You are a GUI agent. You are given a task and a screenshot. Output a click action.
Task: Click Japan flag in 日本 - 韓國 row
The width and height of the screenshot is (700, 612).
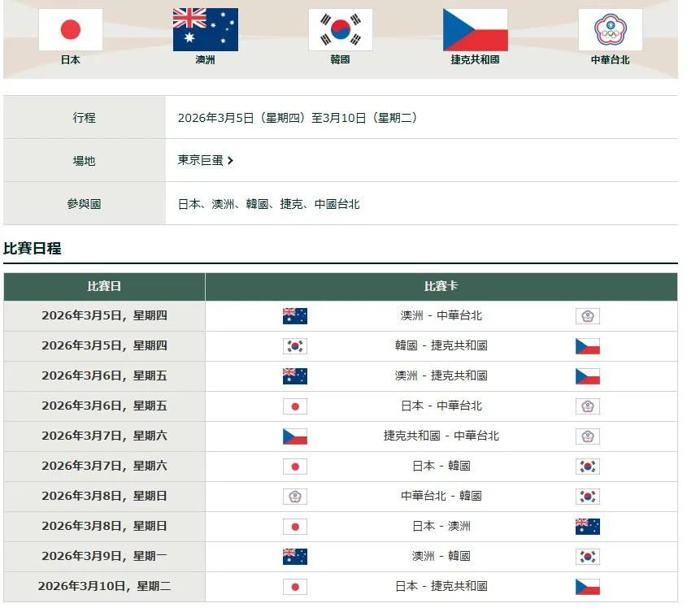click(x=295, y=467)
